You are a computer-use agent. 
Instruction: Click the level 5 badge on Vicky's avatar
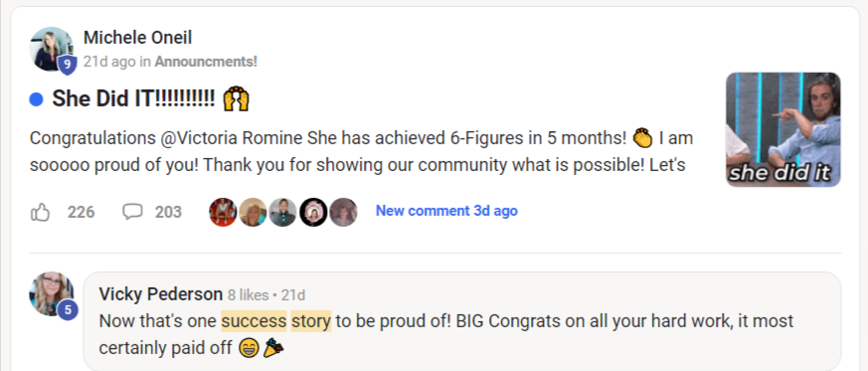coord(68,310)
